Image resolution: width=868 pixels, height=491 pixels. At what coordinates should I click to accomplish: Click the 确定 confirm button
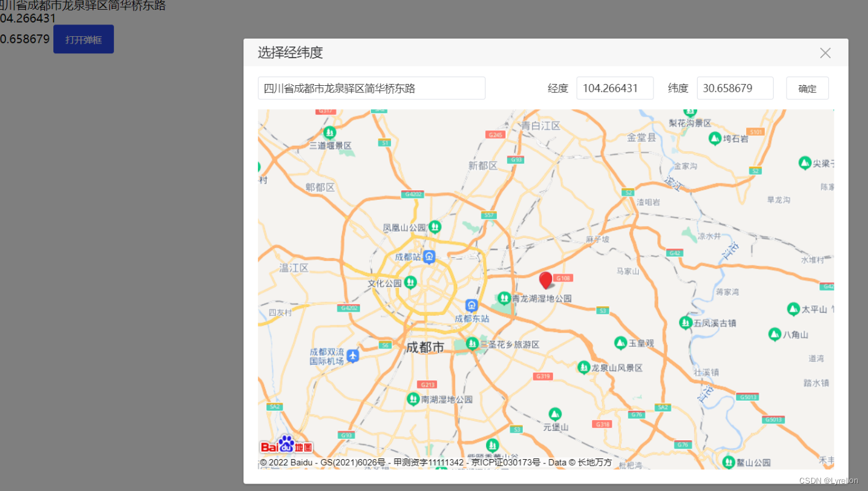[807, 88]
